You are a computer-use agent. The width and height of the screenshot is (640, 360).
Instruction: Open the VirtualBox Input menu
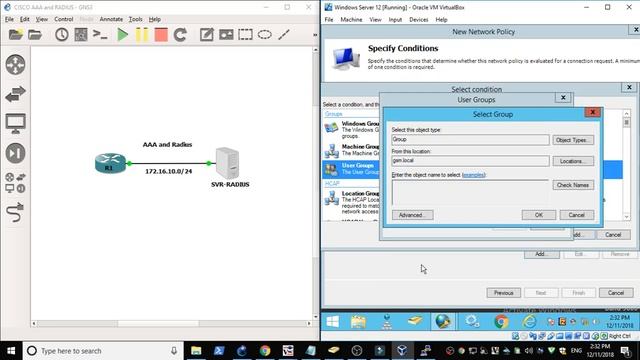[395, 20]
